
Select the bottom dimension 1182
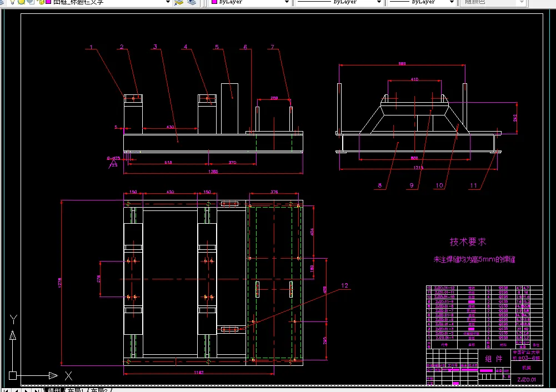pos(199,373)
